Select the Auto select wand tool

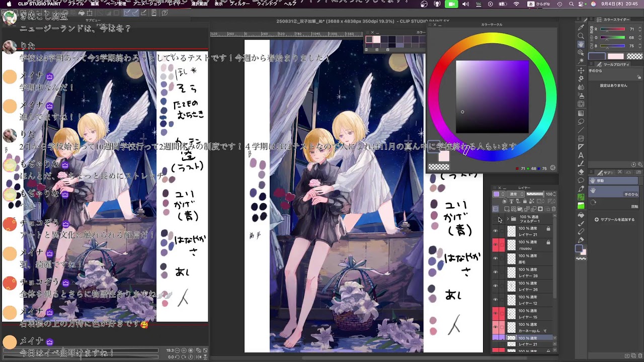[581, 61]
